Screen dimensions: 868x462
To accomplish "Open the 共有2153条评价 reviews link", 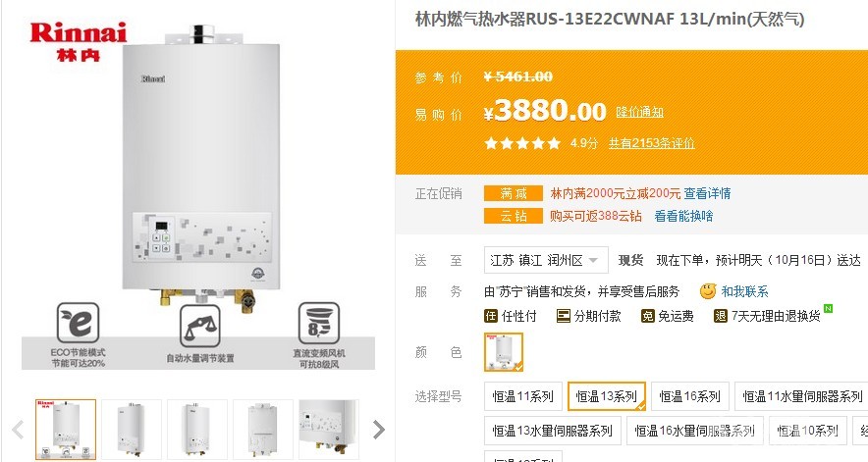I will pyautogui.click(x=652, y=143).
